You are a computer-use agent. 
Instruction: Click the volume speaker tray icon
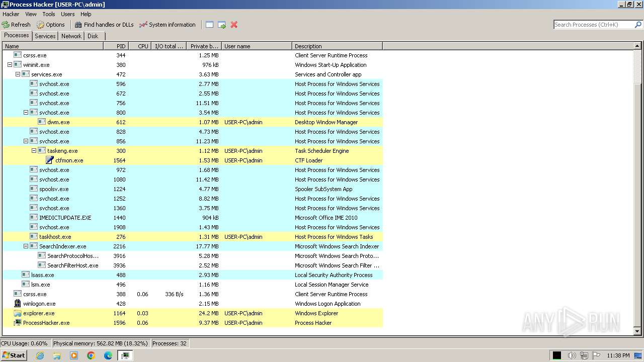tap(572, 355)
